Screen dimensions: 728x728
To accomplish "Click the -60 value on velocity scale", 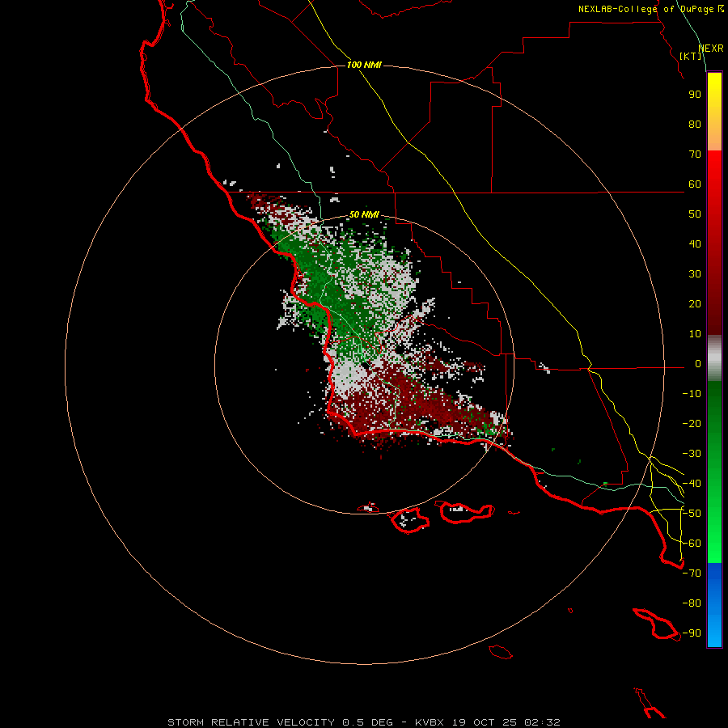I will pos(692,544).
